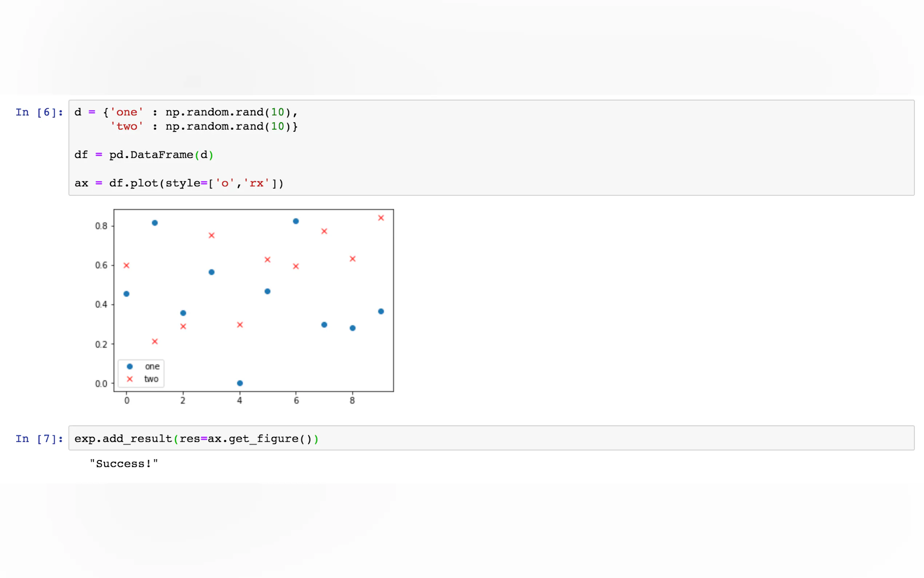Click the "Success!" output text

coord(124,464)
